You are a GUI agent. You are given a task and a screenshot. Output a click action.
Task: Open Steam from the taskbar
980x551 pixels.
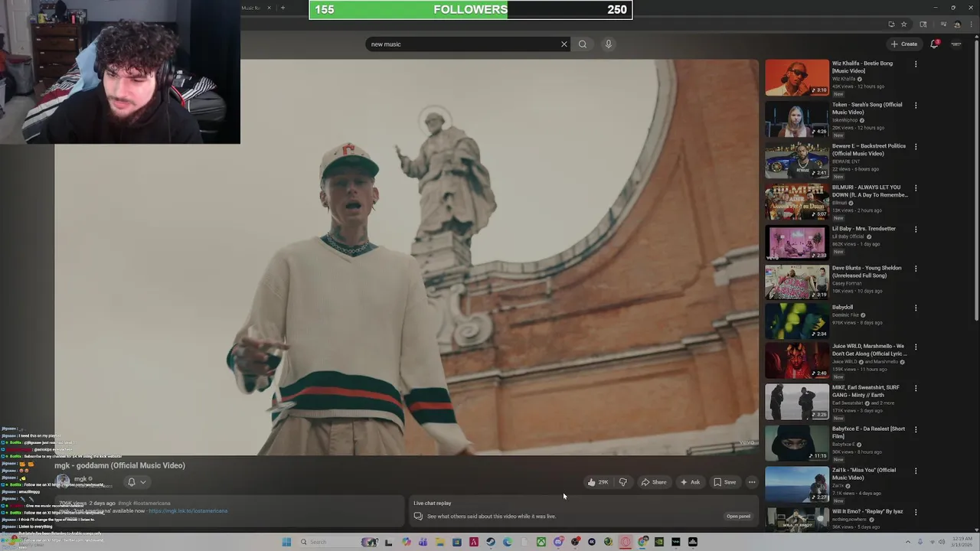pos(491,542)
